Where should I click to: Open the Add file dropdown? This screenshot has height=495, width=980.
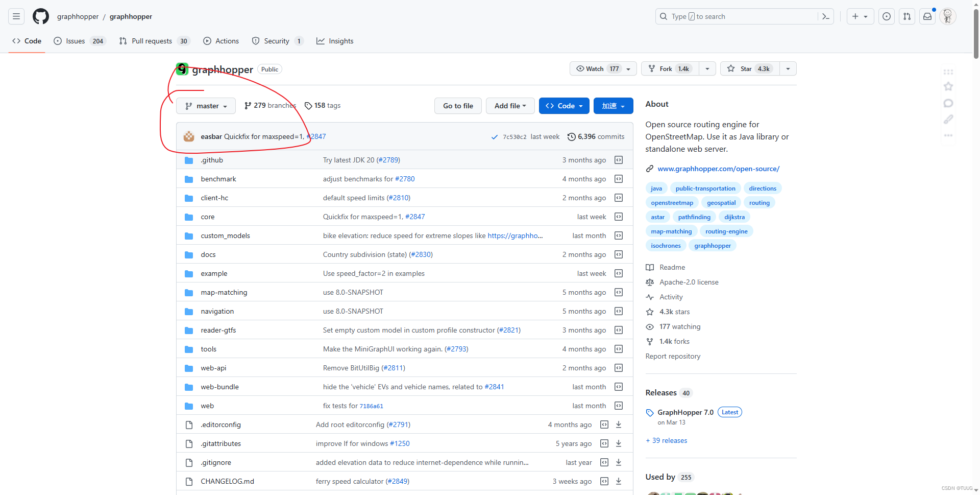click(510, 106)
